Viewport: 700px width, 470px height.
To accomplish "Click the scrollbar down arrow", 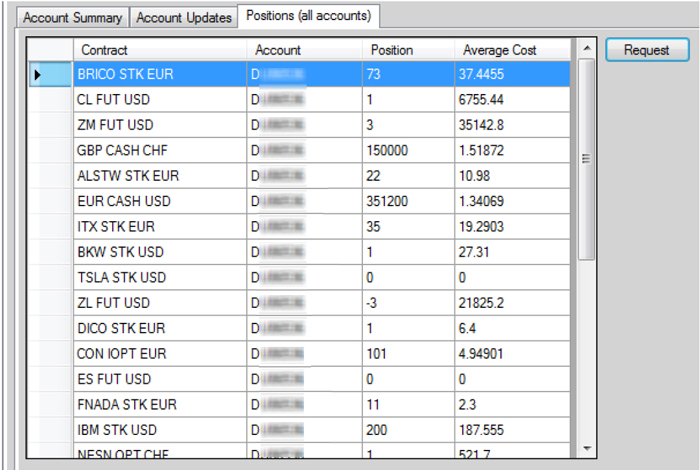I will 586,448.
